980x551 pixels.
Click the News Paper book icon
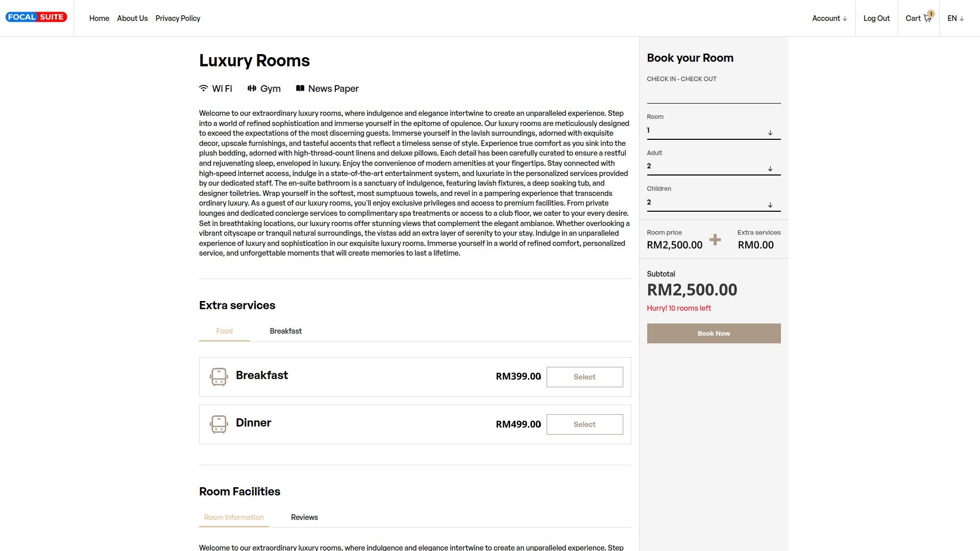pos(300,88)
